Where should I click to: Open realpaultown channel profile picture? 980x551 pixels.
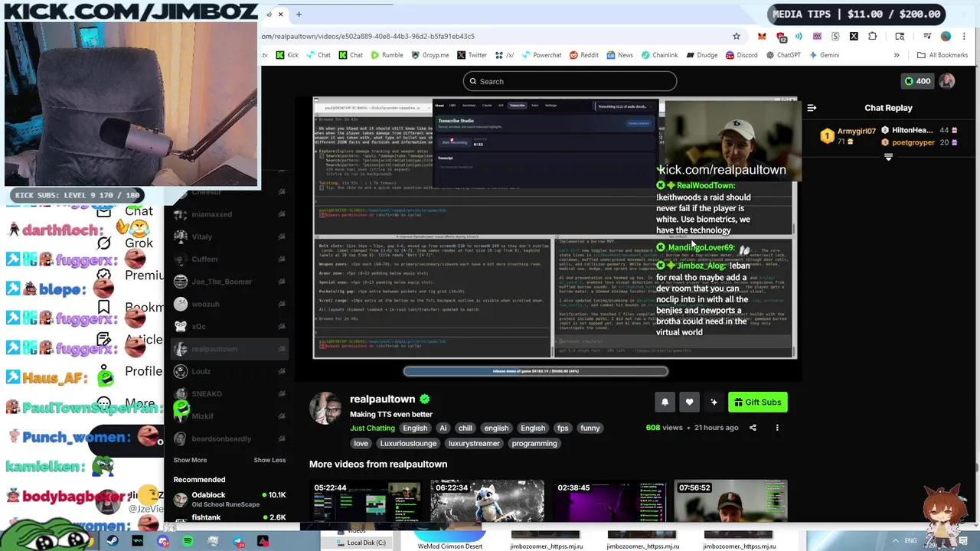pyautogui.click(x=325, y=408)
